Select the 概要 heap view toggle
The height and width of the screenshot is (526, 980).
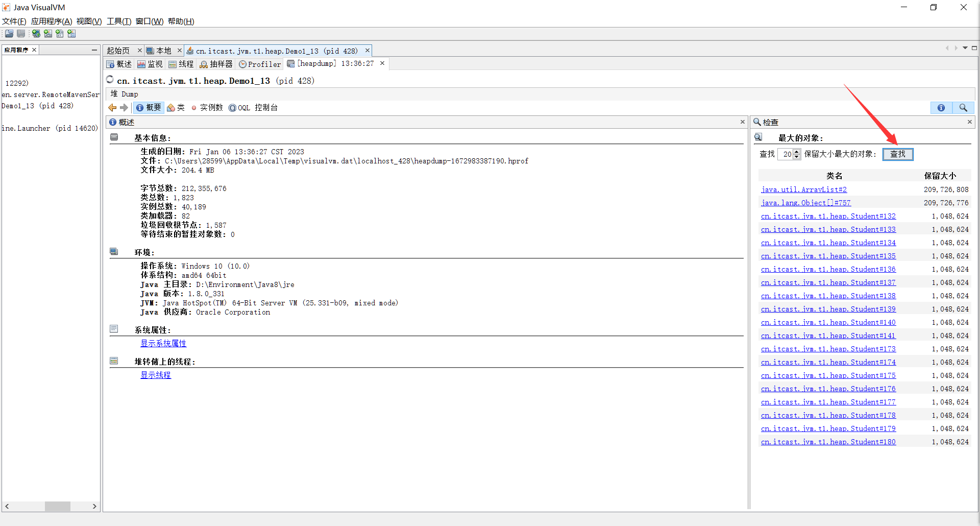(x=149, y=108)
